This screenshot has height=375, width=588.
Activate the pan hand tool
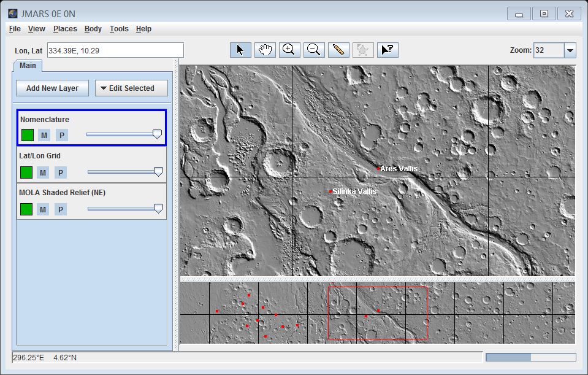[265, 50]
